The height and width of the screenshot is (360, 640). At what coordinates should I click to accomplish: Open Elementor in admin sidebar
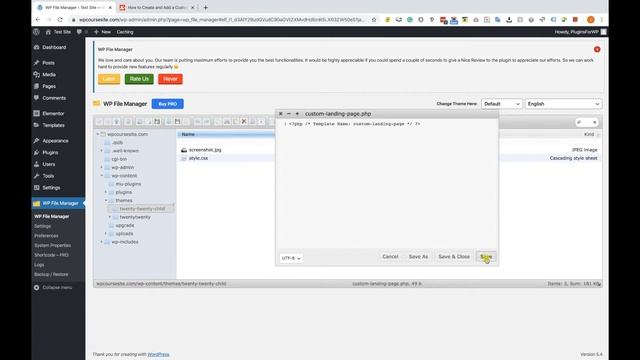point(53,113)
